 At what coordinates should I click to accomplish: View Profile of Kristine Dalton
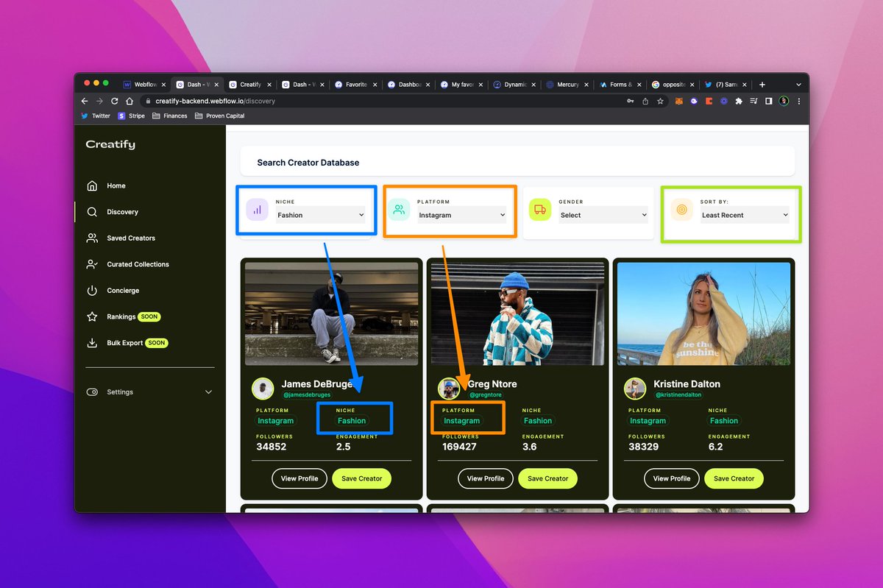click(x=672, y=478)
